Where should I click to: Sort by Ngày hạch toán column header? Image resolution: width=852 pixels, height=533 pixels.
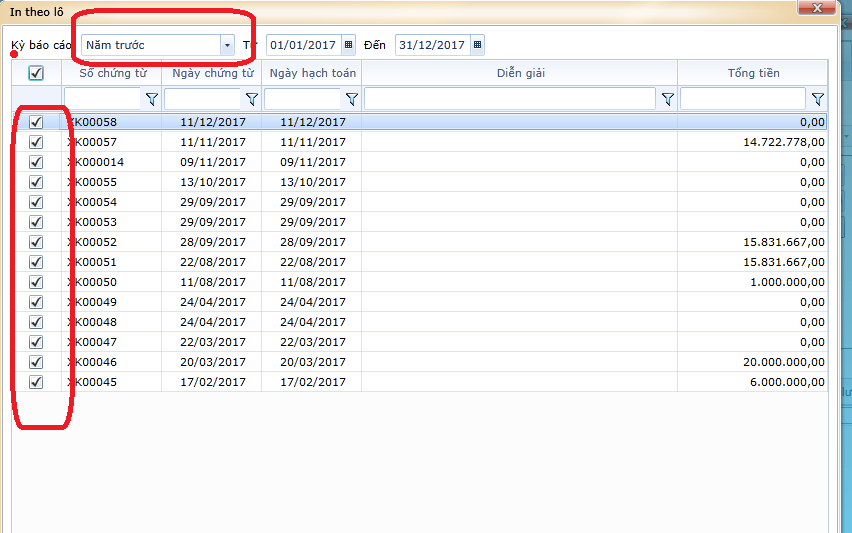tap(312, 73)
